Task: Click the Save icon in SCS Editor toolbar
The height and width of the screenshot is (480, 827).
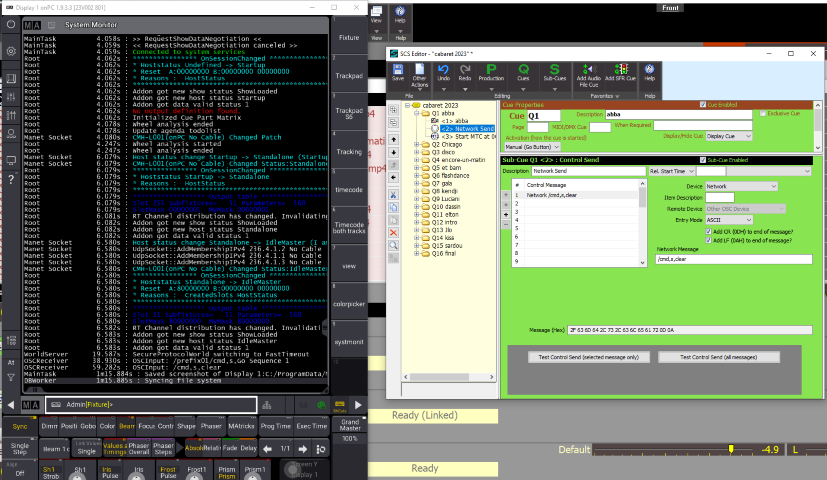Action: coord(399,71)
